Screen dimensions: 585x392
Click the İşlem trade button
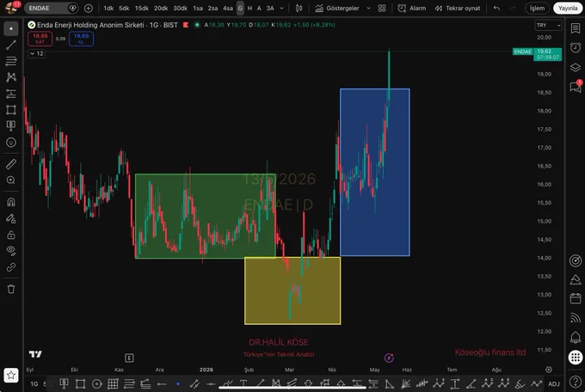click(x=537, y=9)
